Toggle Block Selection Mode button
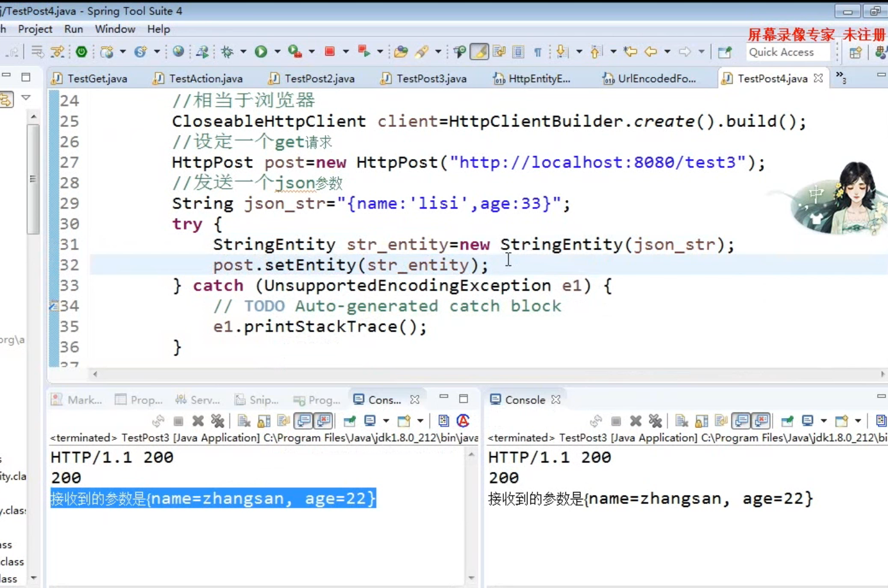 (518, 52)
